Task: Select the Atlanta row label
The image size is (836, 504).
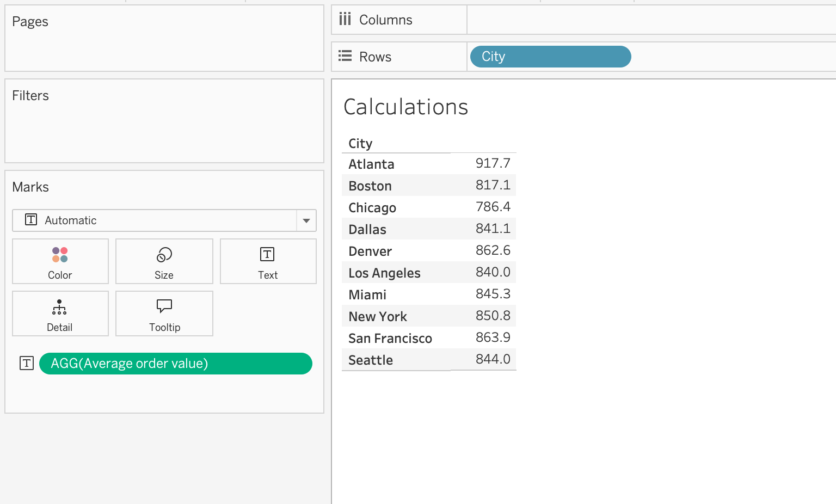Action: (371, 164)
